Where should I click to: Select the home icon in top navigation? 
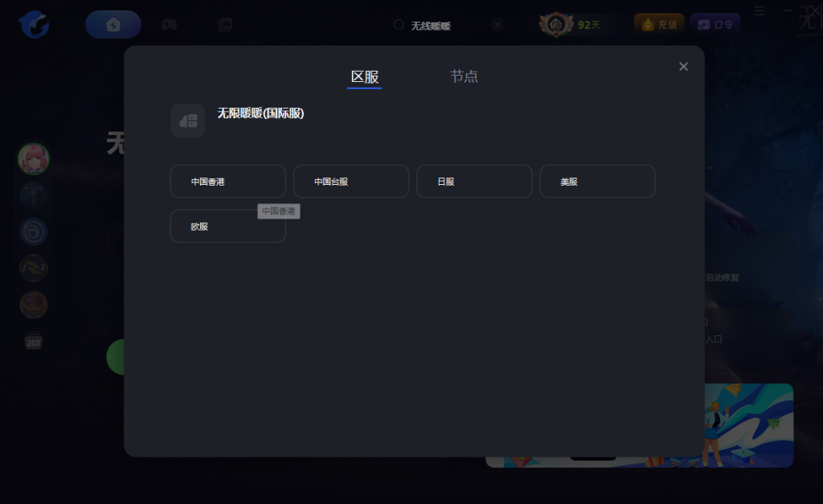(113, 24)
